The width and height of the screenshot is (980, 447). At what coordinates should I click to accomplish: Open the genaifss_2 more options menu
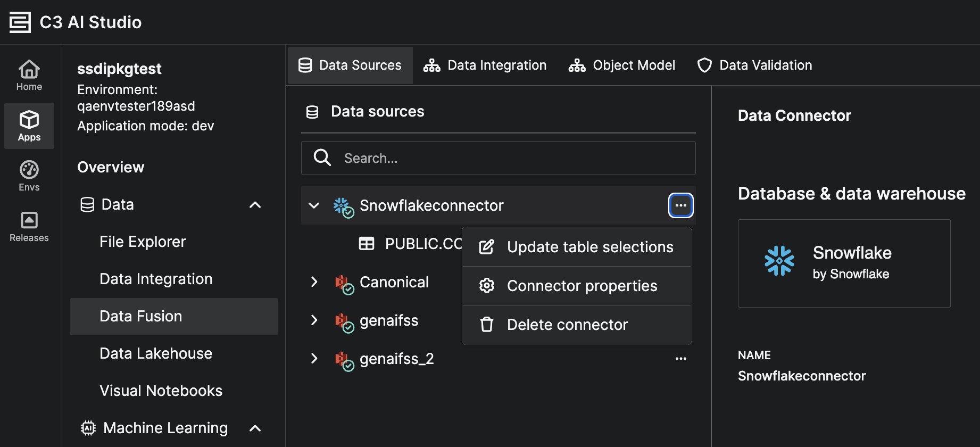click(680, 359)
